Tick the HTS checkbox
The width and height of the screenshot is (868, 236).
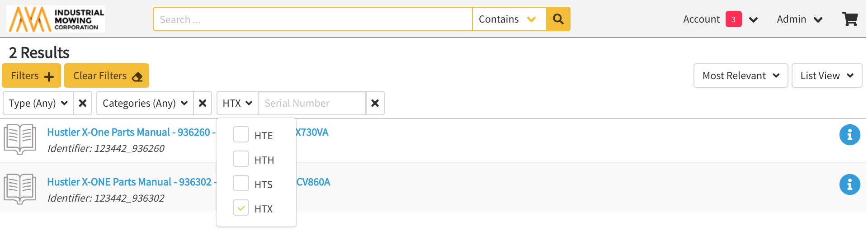click(x=241, y=184)
